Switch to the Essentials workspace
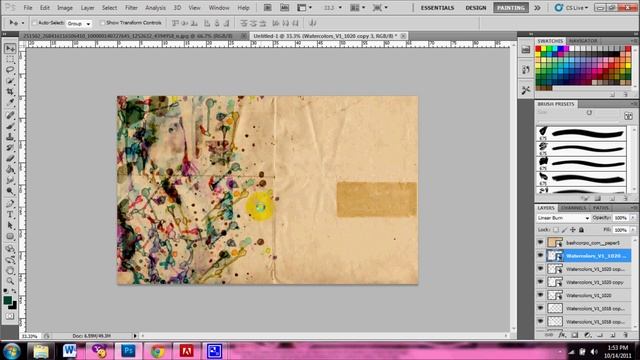 tap(437, 8)
